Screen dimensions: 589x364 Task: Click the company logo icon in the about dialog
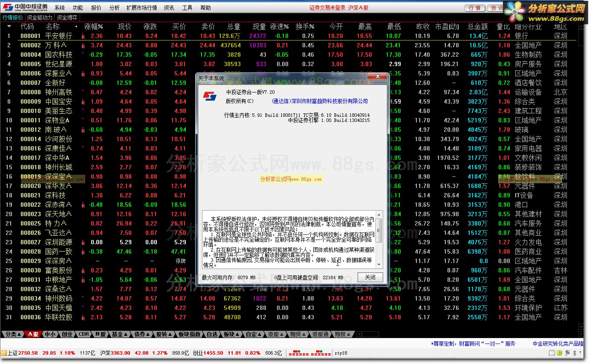tap(209, 96)
